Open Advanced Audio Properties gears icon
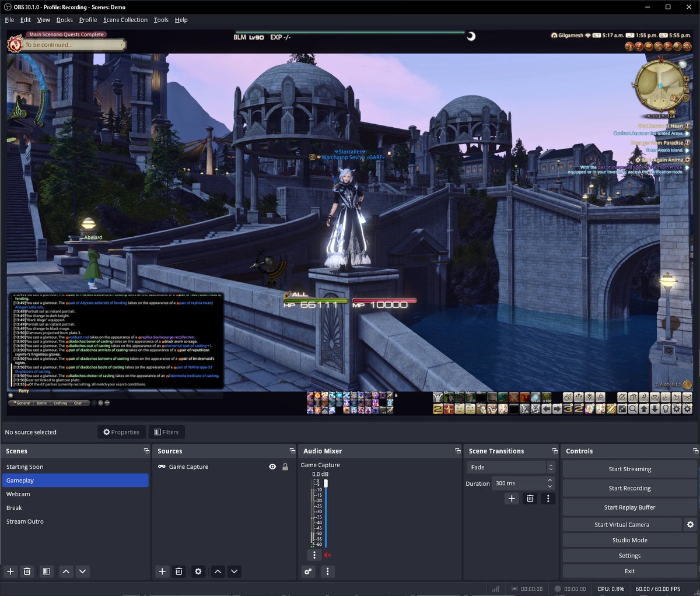The width and height of the screenshot is (700, 596). click(308, 572)
